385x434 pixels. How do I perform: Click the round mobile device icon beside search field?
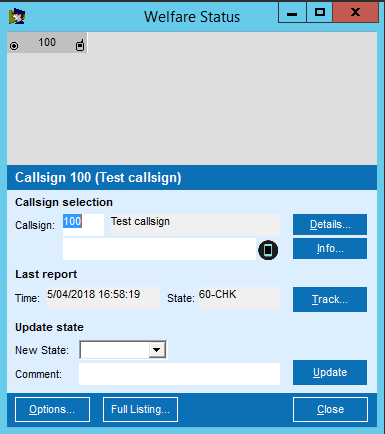tap(268, 250)
